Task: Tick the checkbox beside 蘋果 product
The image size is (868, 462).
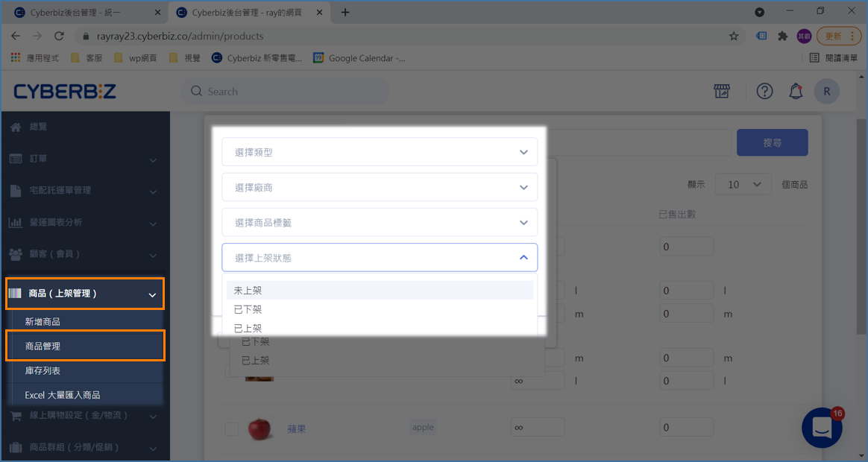Action: click(232, 428)
